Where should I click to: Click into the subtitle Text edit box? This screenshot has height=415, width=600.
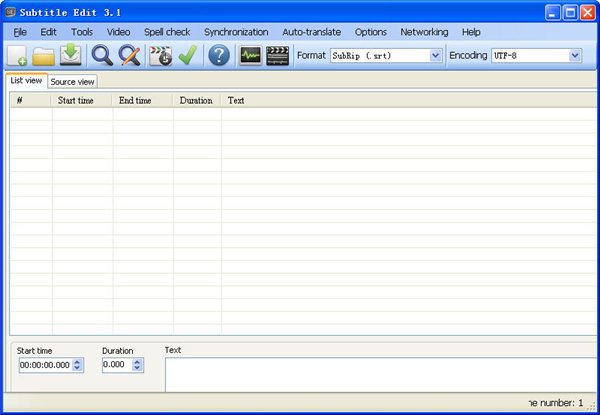[381, 375]
